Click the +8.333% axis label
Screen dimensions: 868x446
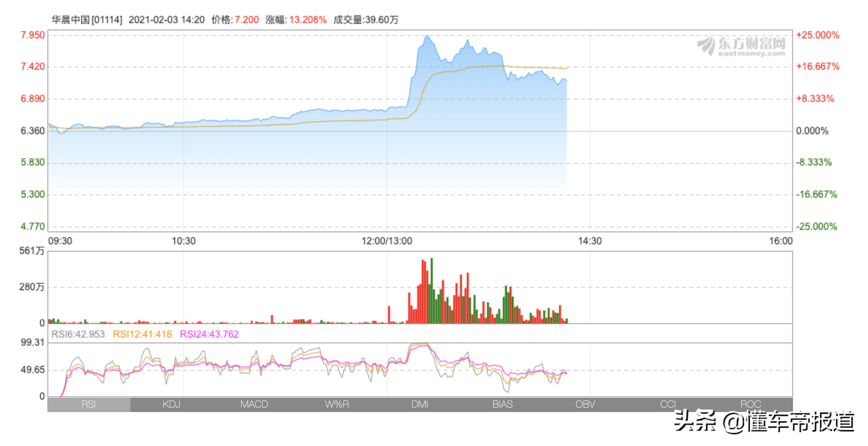pos(815,99)
